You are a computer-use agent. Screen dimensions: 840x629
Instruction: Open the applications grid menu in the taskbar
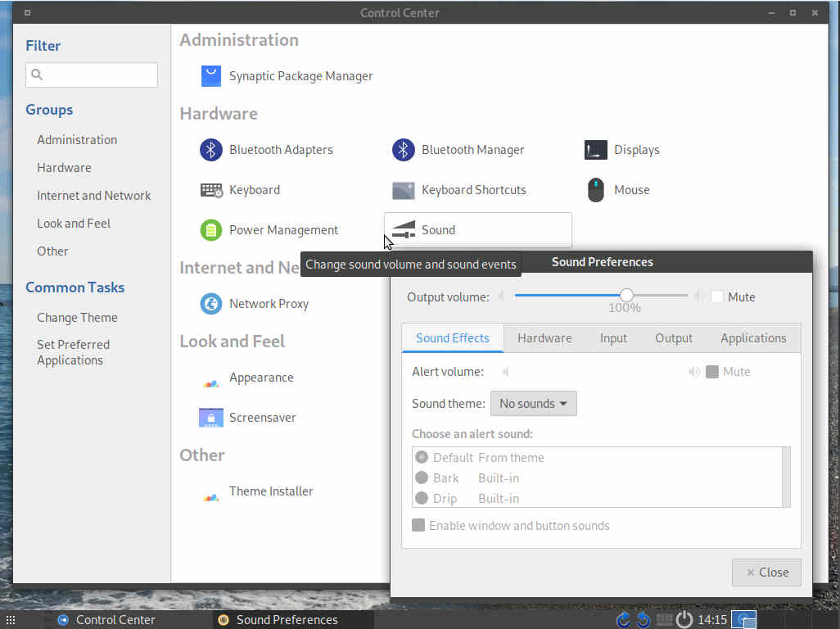click(10, 620)
